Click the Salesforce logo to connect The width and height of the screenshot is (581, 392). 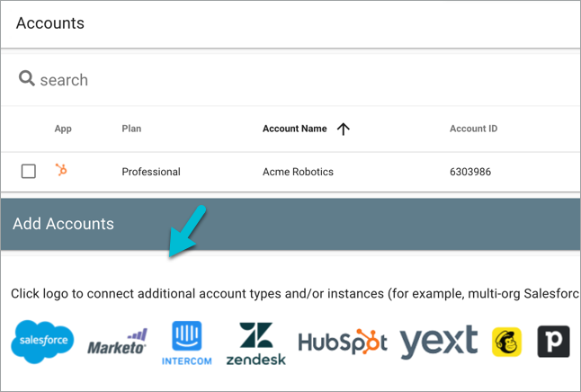(43, 343)
